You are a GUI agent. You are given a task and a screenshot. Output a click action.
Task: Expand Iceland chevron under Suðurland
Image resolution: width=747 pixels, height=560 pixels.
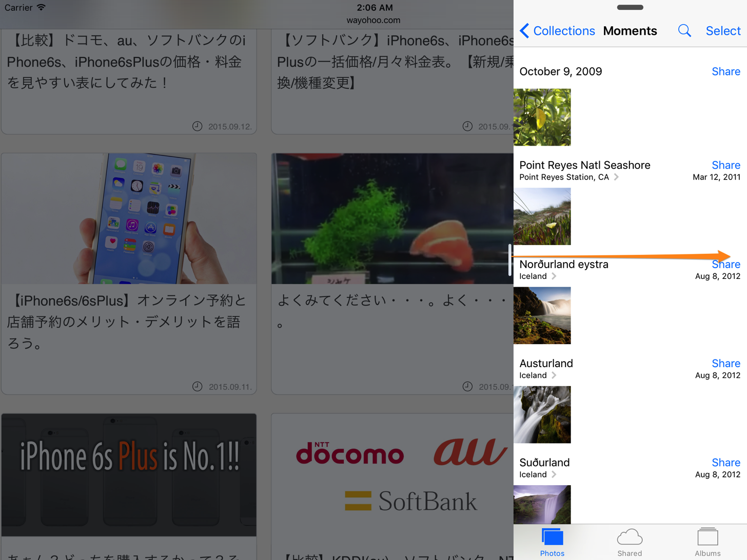(554, 474)
